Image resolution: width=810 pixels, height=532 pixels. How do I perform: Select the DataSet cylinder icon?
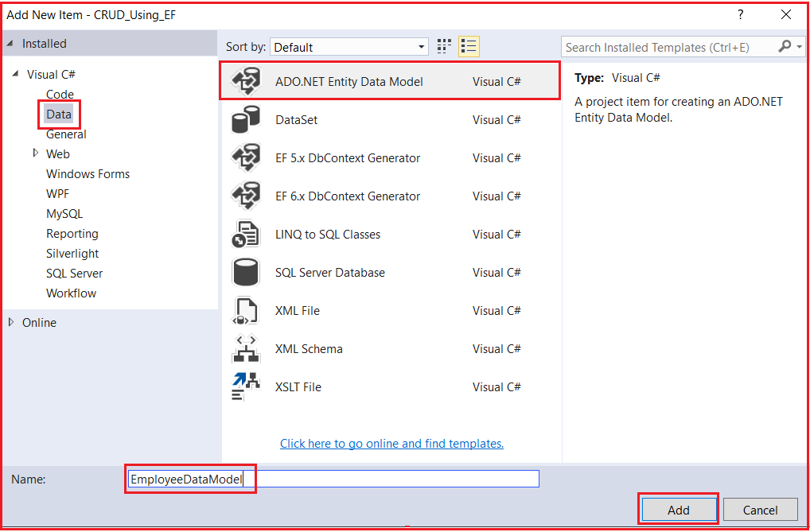point(246,119)
